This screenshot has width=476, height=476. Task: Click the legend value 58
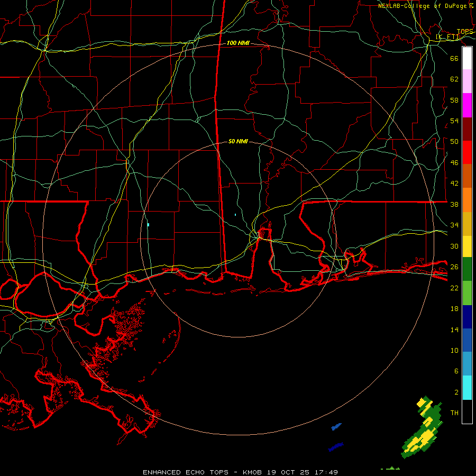point(454,100)
